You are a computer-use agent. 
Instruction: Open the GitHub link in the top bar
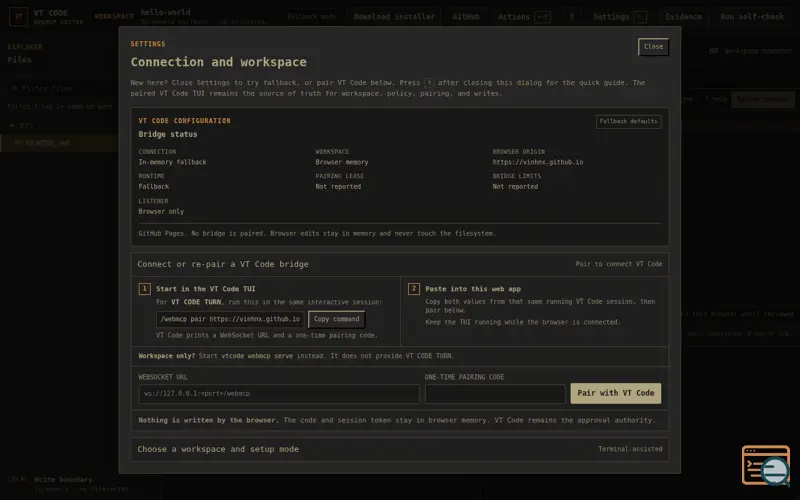466,17
